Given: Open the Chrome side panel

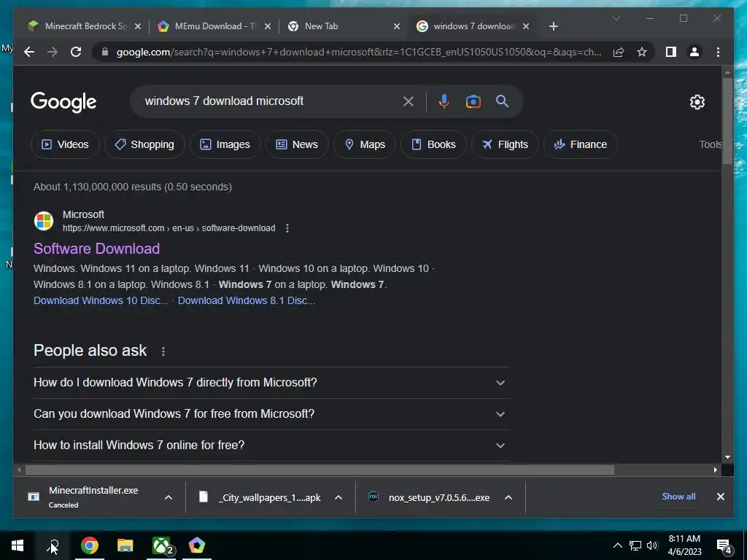Looking at the screenshot, I should [x=671, y=52].
